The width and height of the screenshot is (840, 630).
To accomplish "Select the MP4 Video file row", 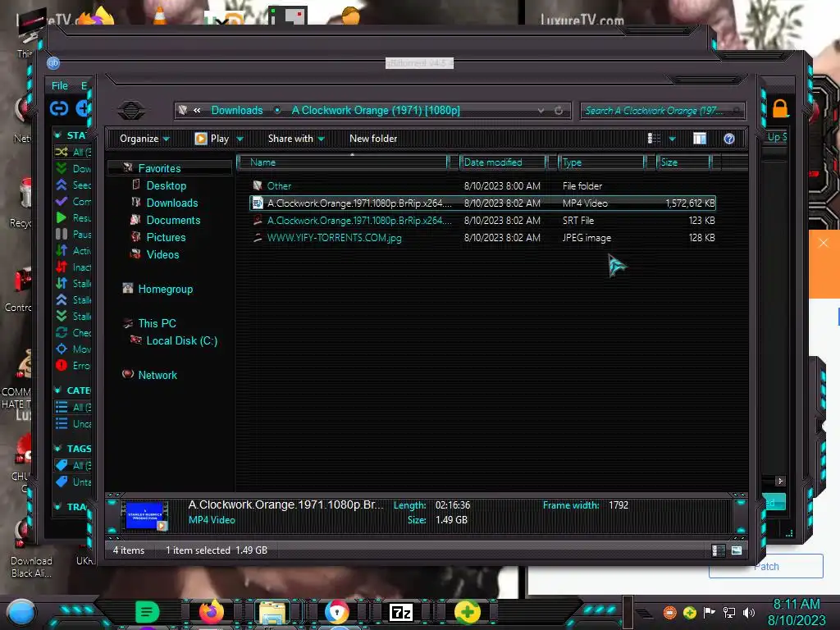I will click(482, 203).
